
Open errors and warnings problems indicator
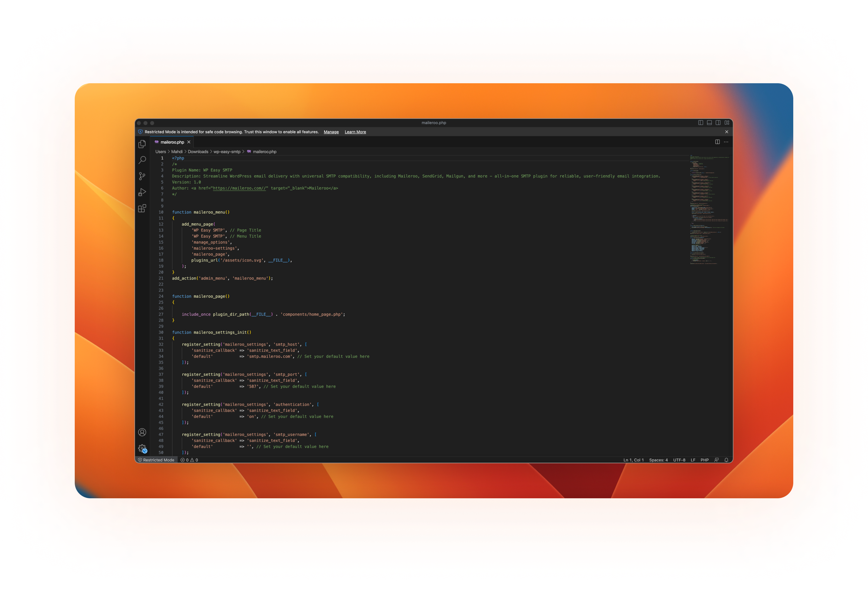[x=189, y=460]
